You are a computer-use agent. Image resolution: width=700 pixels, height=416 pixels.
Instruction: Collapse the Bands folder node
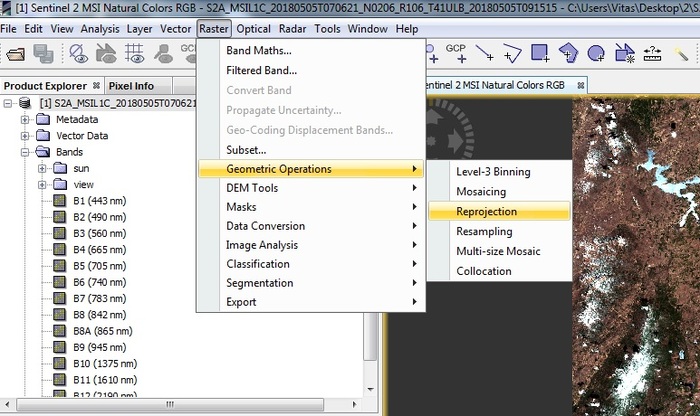(x=25, y=152)
